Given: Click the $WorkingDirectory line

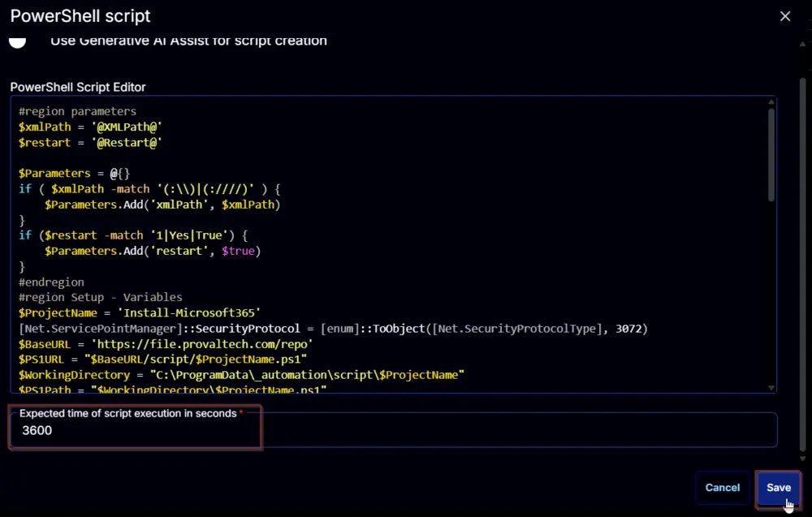Looking at the screenshot, I should pos(241,375).
